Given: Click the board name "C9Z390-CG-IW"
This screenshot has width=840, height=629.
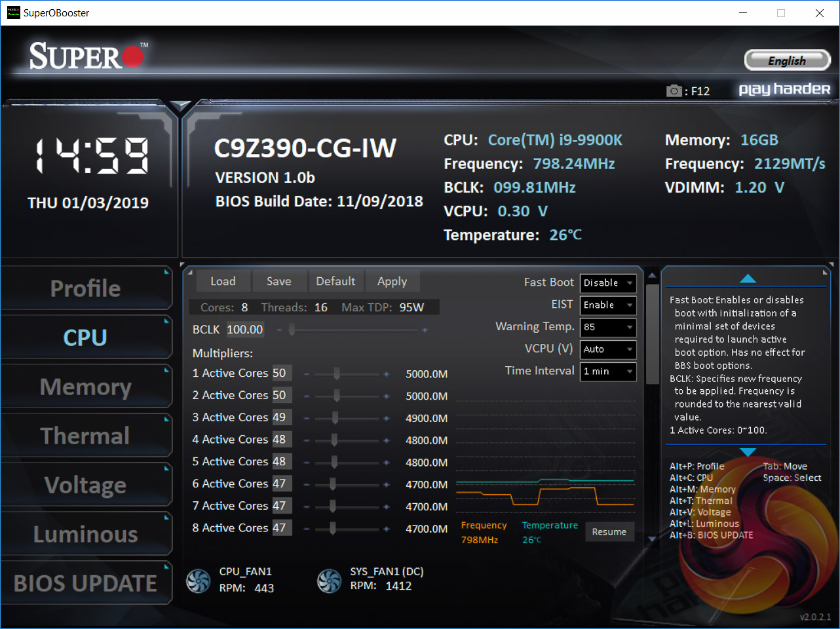Looking at the screenshot, I should click(x=305, y=149).
